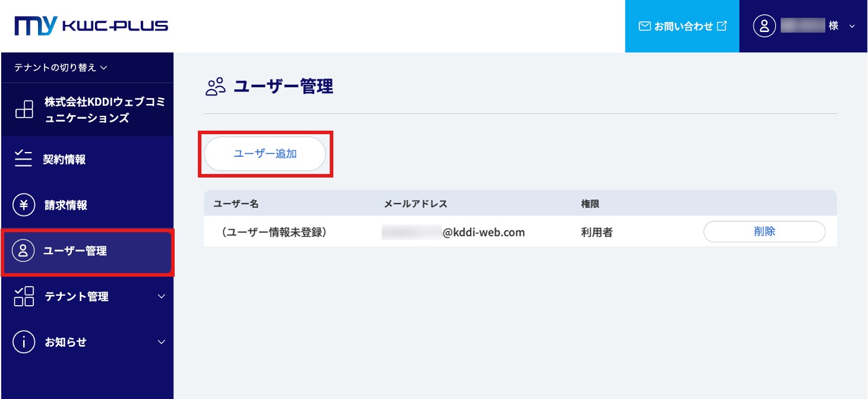868x399 pixels.
Task: Click the envelope icon beside お問い合わせ
Action: 645,26
